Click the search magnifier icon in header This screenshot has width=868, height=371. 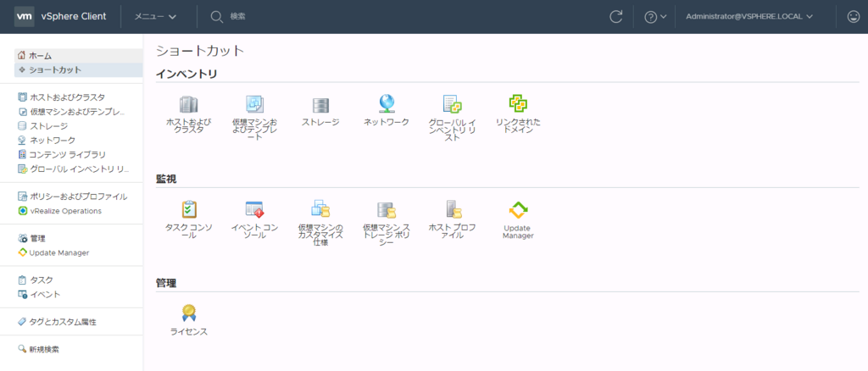[x=216, y=17]
